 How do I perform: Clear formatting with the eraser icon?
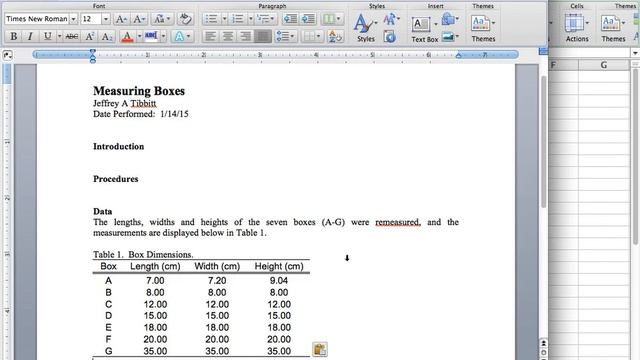coord(186,19)
